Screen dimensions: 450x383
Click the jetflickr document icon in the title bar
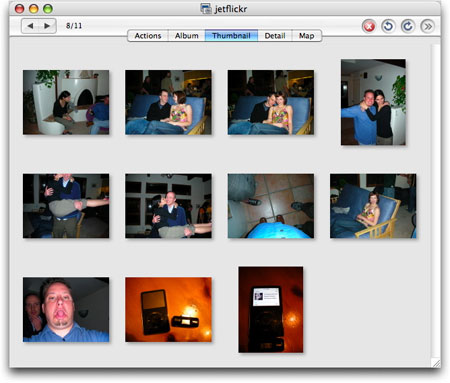click(x=206, y=8)
